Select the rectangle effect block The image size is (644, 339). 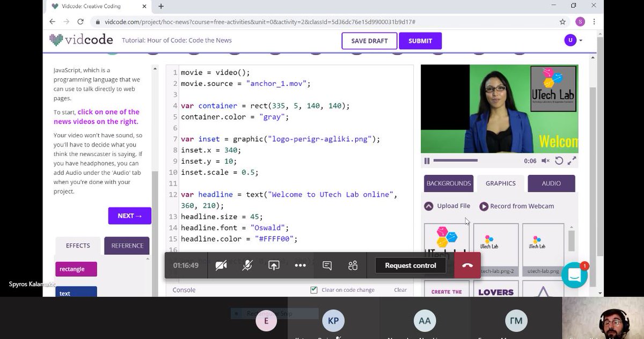tap(76, 269)
